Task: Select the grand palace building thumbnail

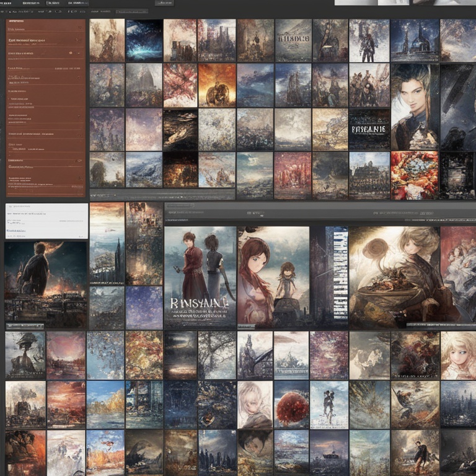Action: (x=369, y=175)
